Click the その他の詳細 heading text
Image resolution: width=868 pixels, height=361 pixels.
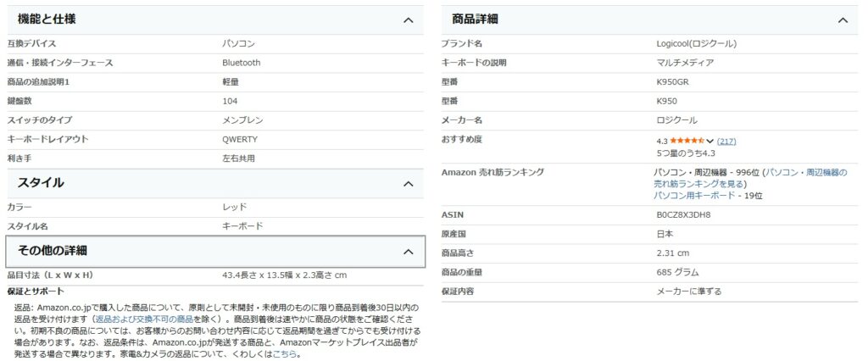(53, 251)
